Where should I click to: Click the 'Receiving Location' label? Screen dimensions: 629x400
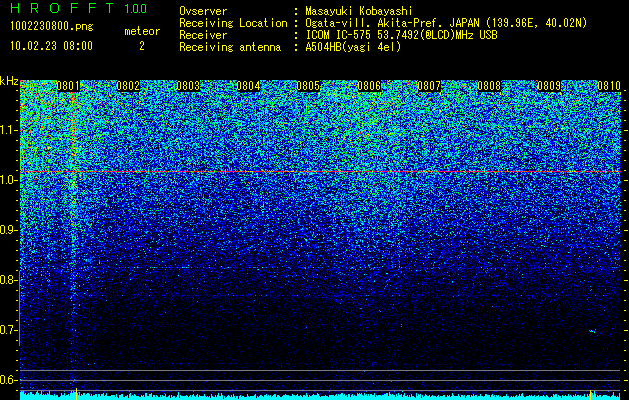click(x=233, y=23)
